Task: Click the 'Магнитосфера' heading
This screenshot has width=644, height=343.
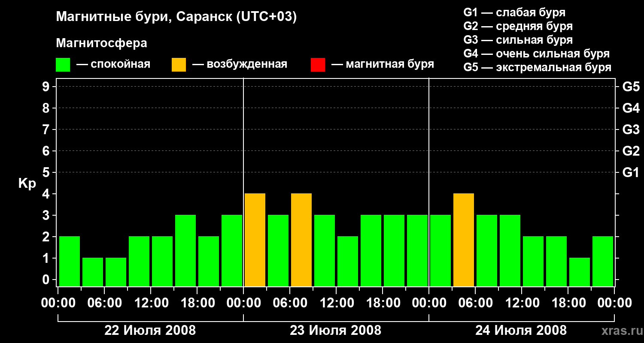Action: tap(101, 43)
